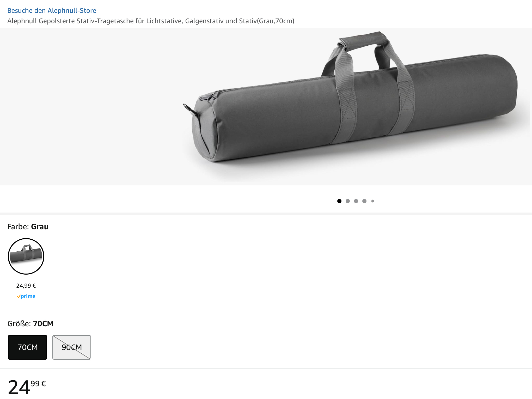Jump to the fourth carousel image dot
Screen dimensions: 532x399
(364, 201)
